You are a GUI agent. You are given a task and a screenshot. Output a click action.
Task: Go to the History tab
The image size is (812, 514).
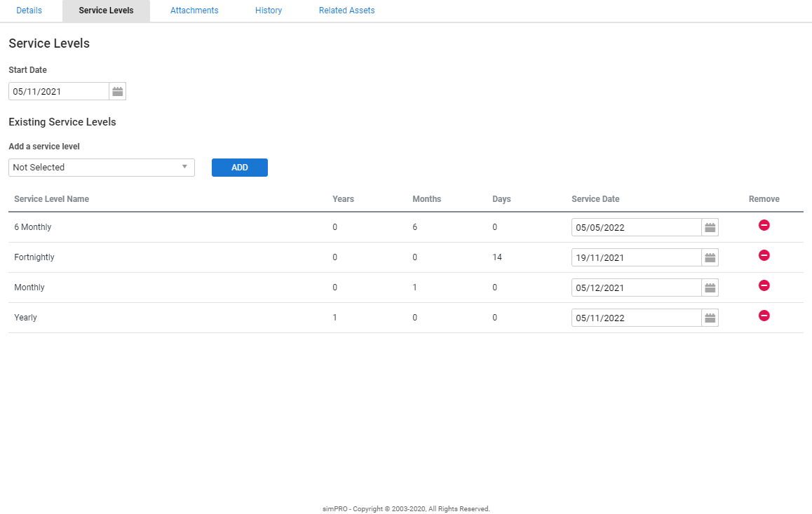pos(269,11)
